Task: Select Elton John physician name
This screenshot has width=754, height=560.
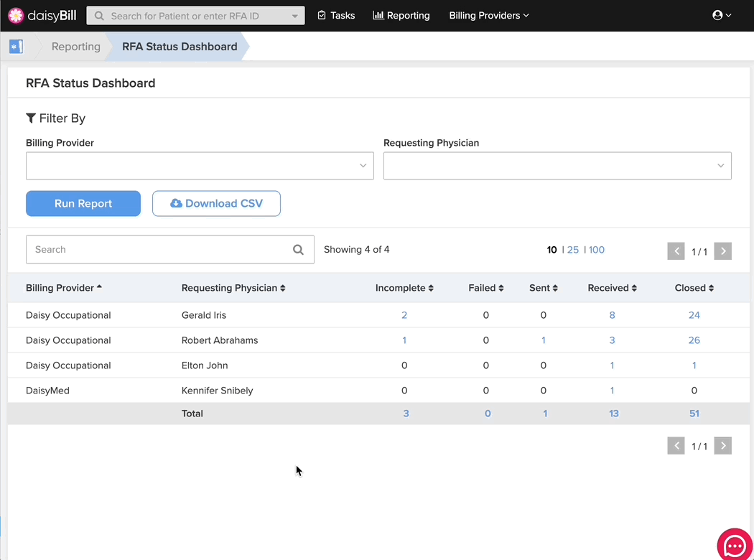Action: tap(205, 365)
